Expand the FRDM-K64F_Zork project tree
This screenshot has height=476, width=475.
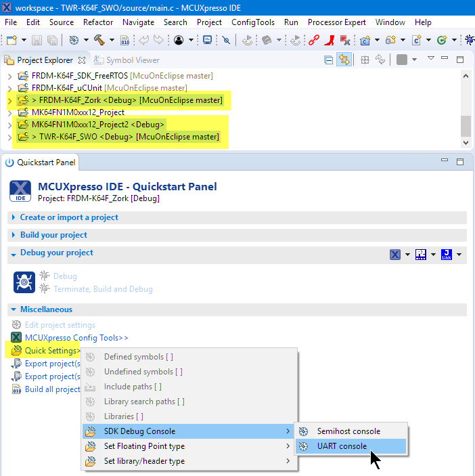[x=9, y=101]
